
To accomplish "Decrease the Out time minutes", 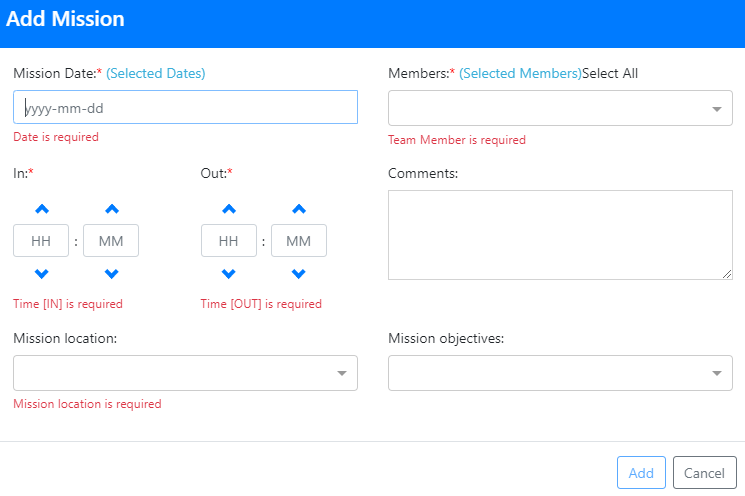I will pos(298,273).
